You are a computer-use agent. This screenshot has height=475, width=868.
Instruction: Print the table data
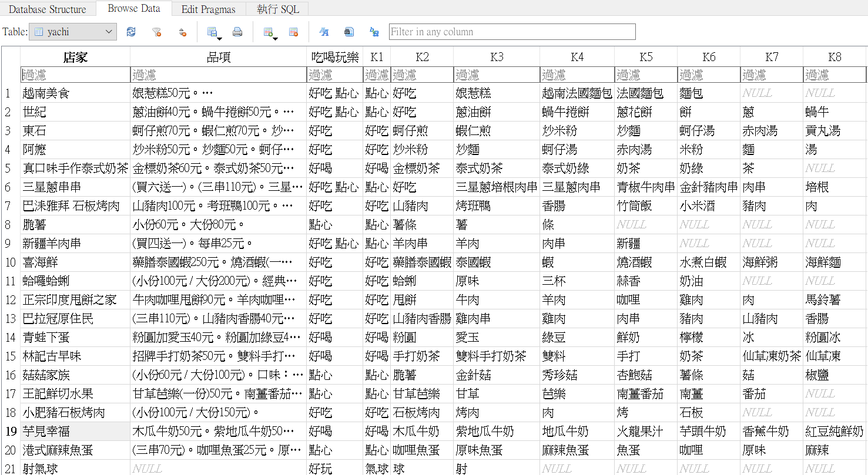[x=237, y=32]
